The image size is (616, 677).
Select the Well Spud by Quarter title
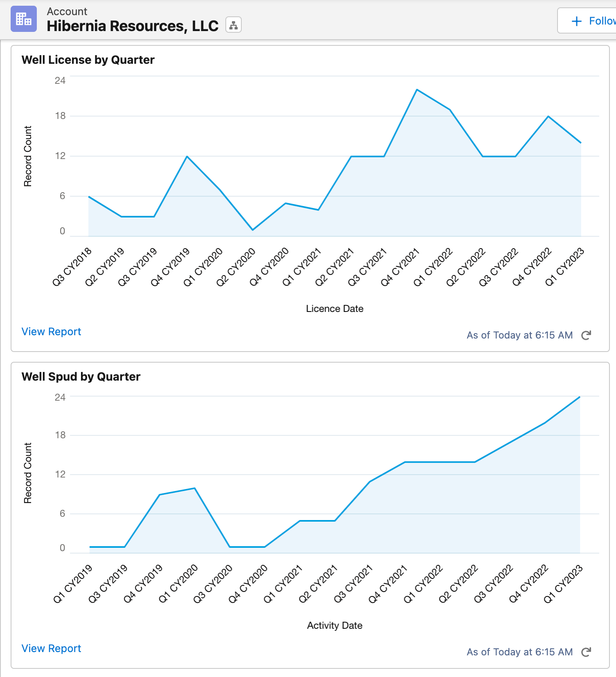point(81,377)
